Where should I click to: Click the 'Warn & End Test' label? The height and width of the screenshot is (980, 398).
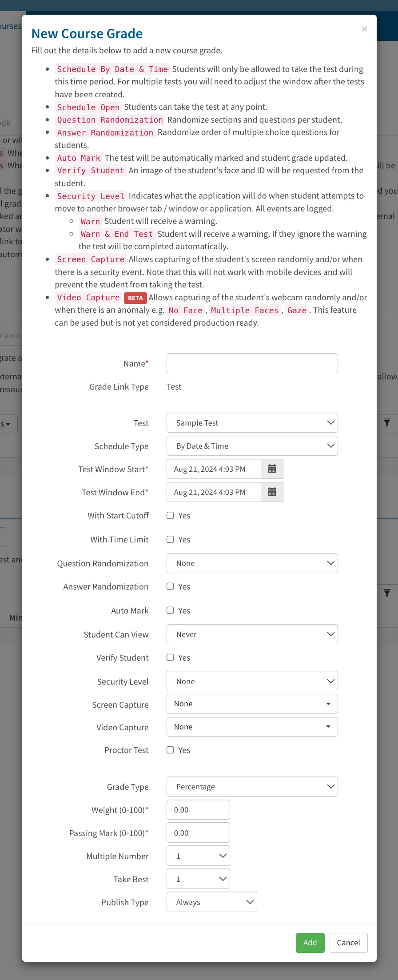[x=117, y=234]
